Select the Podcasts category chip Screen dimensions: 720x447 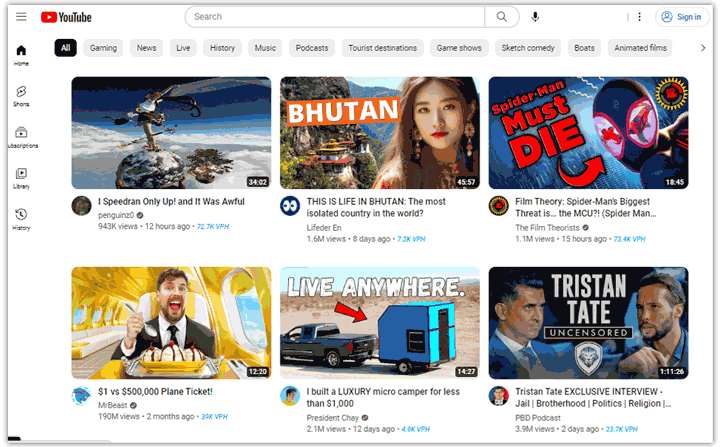coord(312,48)
